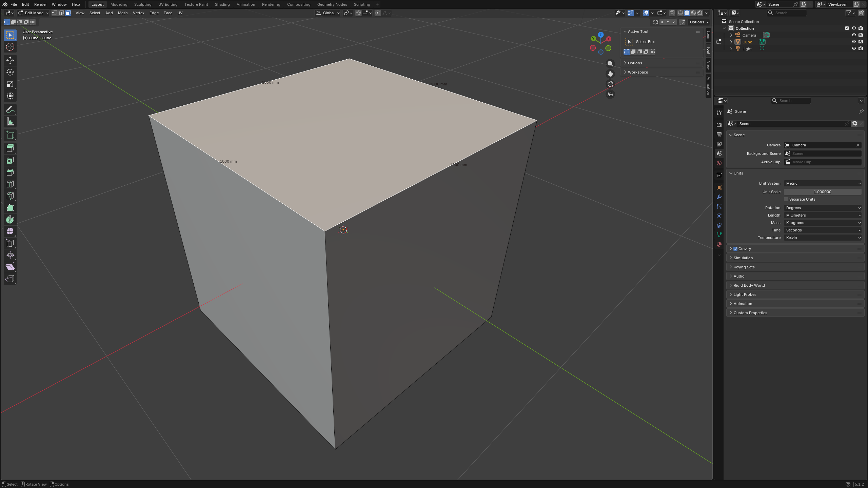This screenshot has width=868, height=488.
Task: Uncheck the Collection exclude checkbox
Action: [x=847, y=28]
